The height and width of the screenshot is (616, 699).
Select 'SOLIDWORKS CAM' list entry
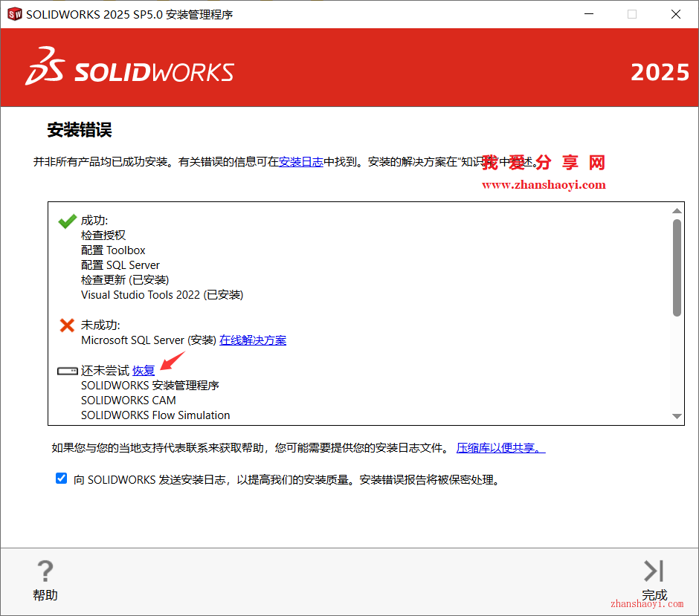129,401
